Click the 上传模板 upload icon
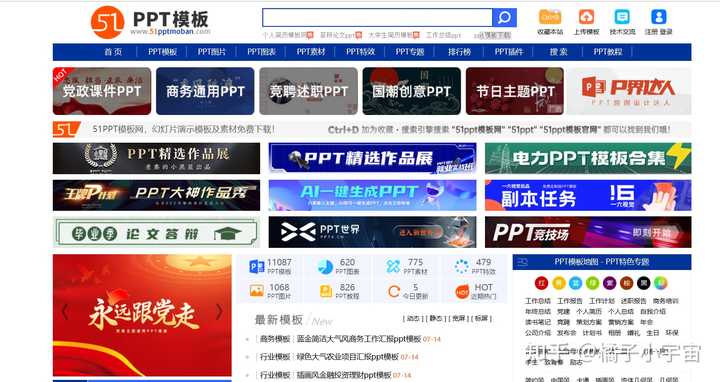The height and width of the screenshot is (382, 720). click(x=586, y=17)
